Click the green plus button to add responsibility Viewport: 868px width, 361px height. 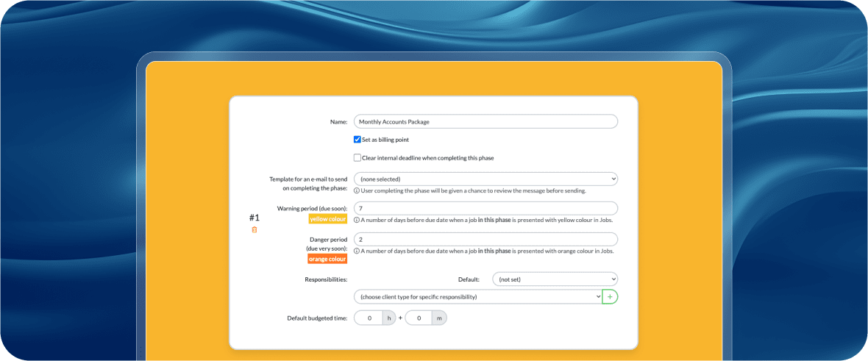tap(610, 296)
